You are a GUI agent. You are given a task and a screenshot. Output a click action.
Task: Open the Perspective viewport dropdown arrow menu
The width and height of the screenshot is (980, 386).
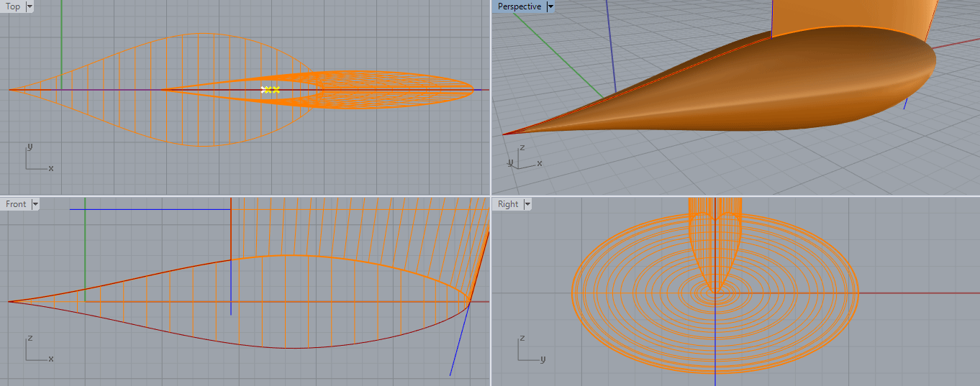(x=550, y=6)
